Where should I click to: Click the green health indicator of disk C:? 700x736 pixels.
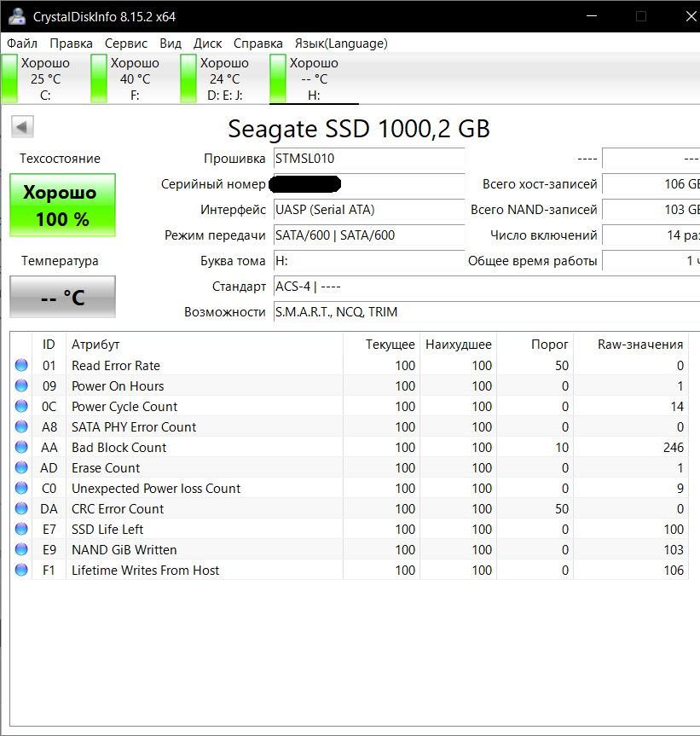point(9,78)
